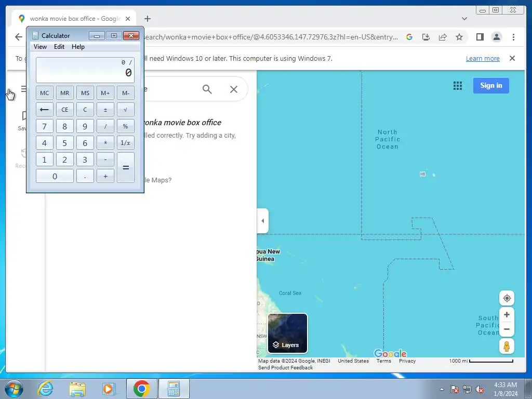Click the Calculator minus button
Image resolution: width=532 pixels, height=399 pixels.
coord(105,159)
